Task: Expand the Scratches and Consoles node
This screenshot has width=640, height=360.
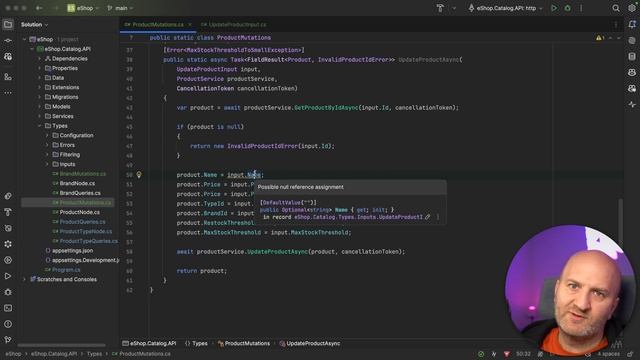Action: (x=24, y=279)
